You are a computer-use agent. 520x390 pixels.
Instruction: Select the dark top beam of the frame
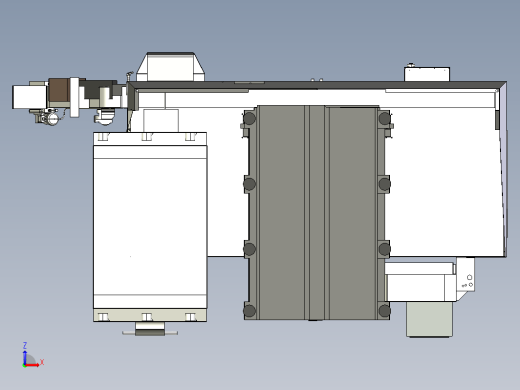click(317, 85)
